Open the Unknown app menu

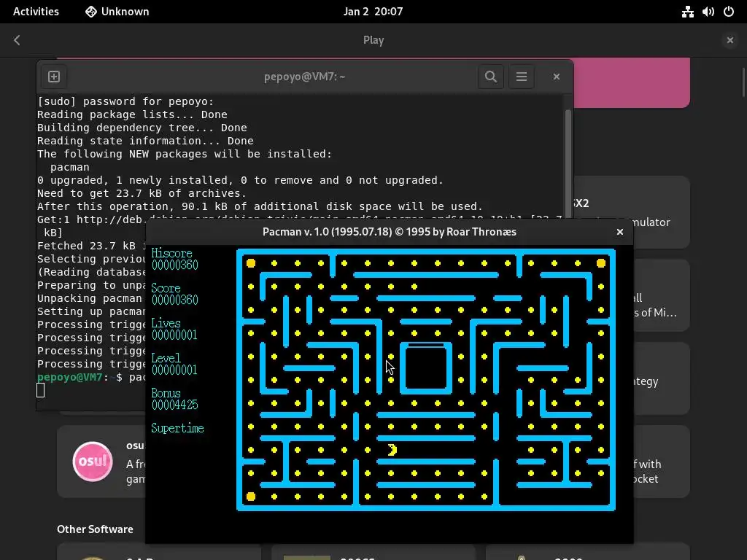[x=117, y=12]
